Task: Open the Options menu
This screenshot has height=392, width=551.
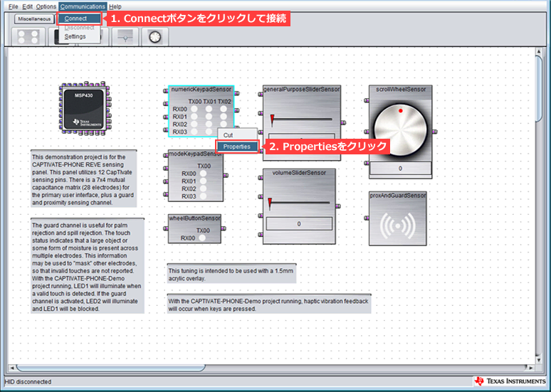Action: pos(46,6)
